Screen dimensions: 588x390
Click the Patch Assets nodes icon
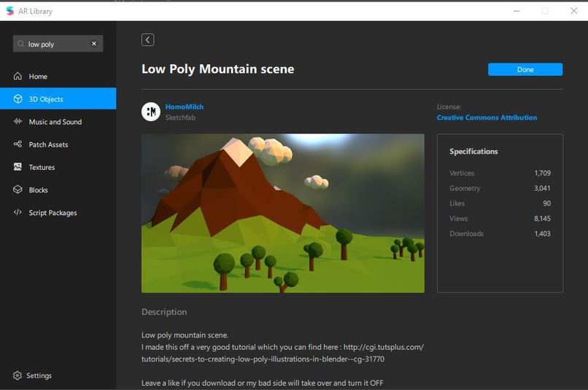click(x=18, y=144)
